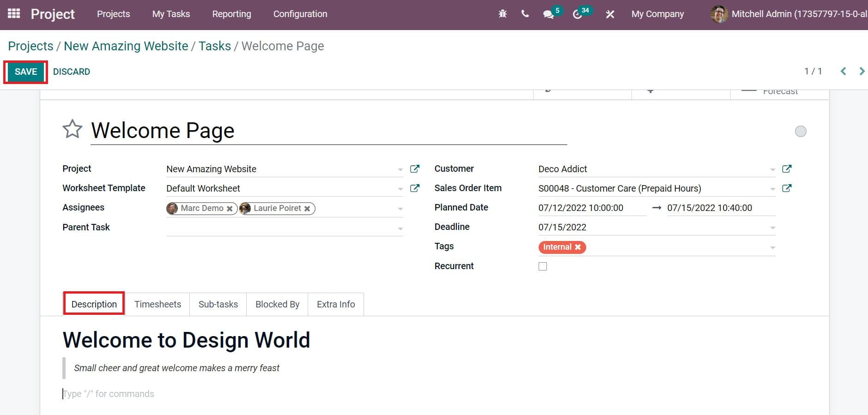
Task: Remove Laurie Poiret from assignees
Action: click(307, 209)
